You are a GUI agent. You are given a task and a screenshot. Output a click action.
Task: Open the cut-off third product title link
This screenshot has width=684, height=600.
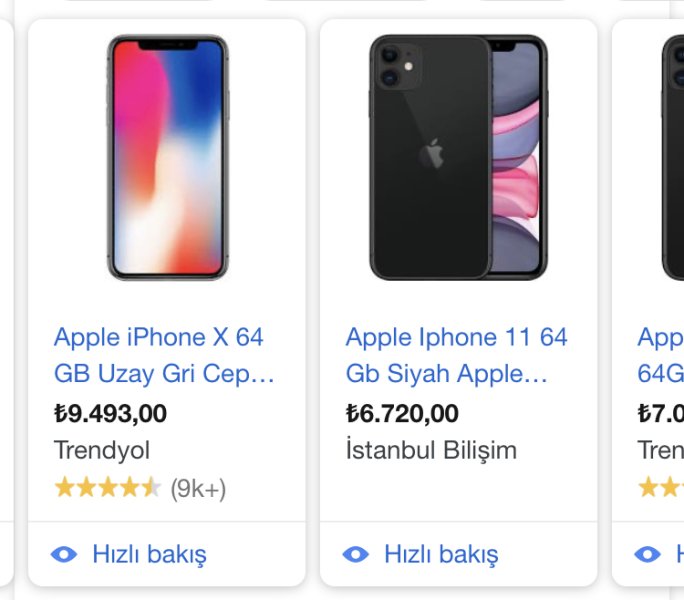[661, 355]
